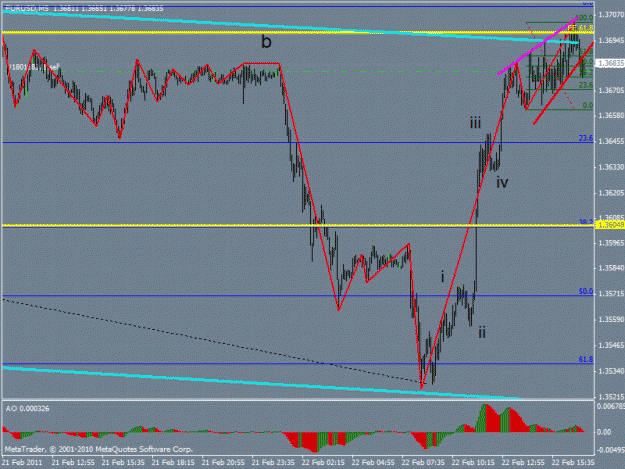Click the "21 Feb 18:15" time axis label
The width and height of the screenshot is (625, 469).
[x=173, y=462]
